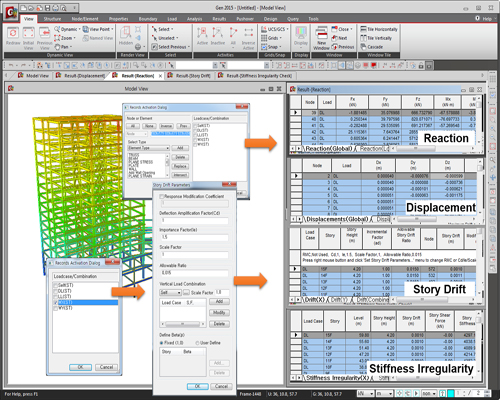Activate the Pan tool
The image size is (500, 400).
tap(62, 47)
